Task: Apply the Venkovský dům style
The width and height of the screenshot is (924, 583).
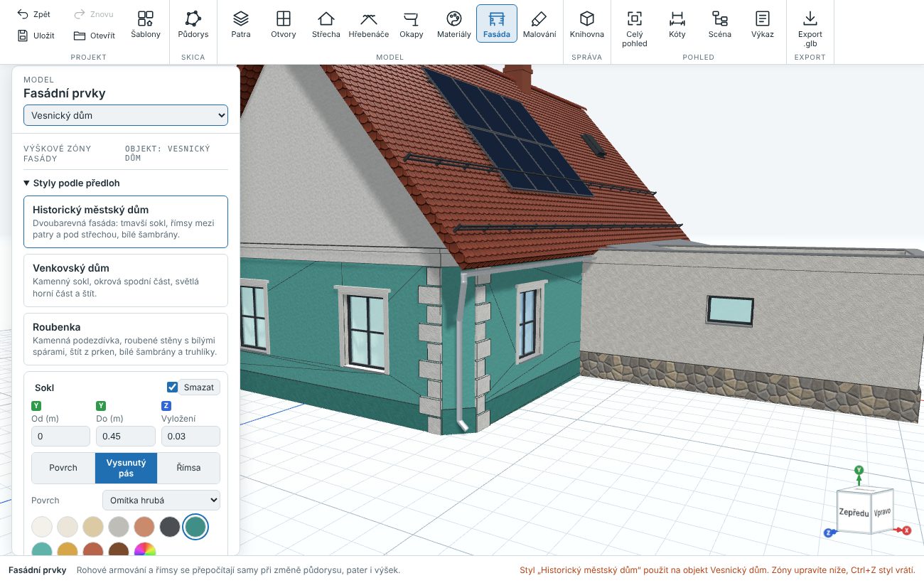Action: (x=126, y=280)
